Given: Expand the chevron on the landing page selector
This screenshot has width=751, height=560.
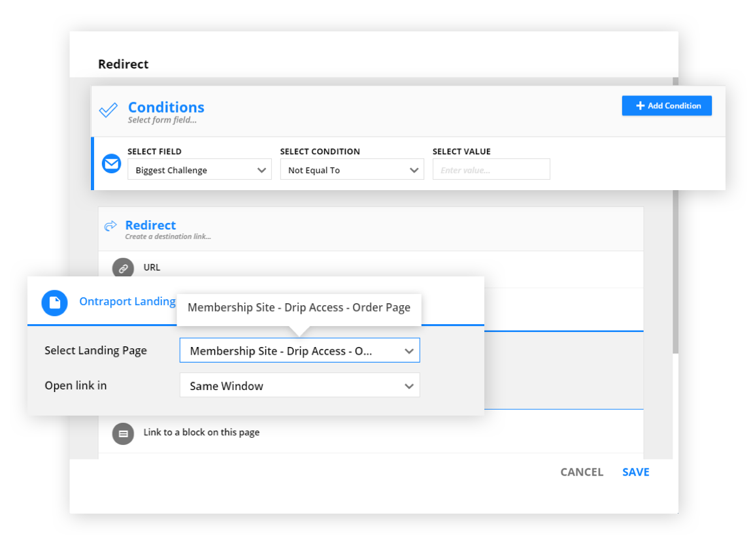Looking at the screenshot, I should pos(410,350).
